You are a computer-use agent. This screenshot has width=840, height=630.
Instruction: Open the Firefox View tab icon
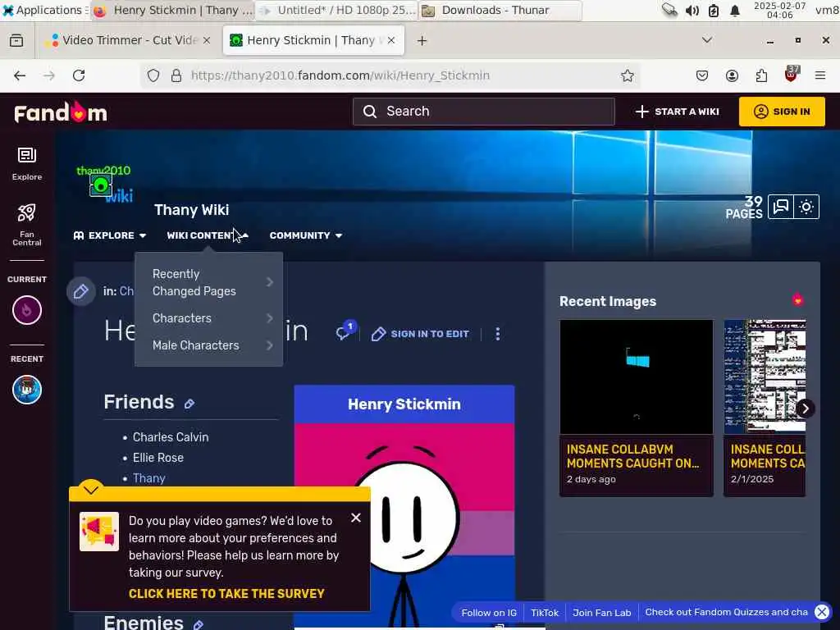coord(16,41)
